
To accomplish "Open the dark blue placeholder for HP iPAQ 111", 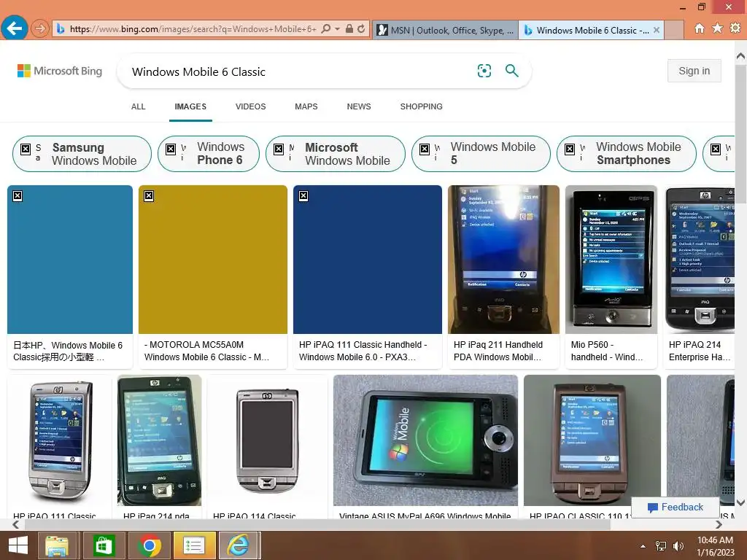I will tap(368, 260).
